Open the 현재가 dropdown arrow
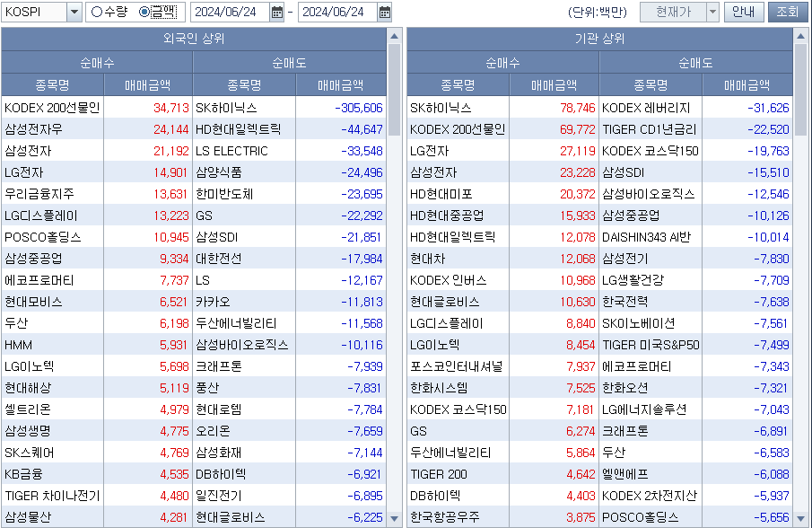Screen dimensions: 812x528 (712, 12)
